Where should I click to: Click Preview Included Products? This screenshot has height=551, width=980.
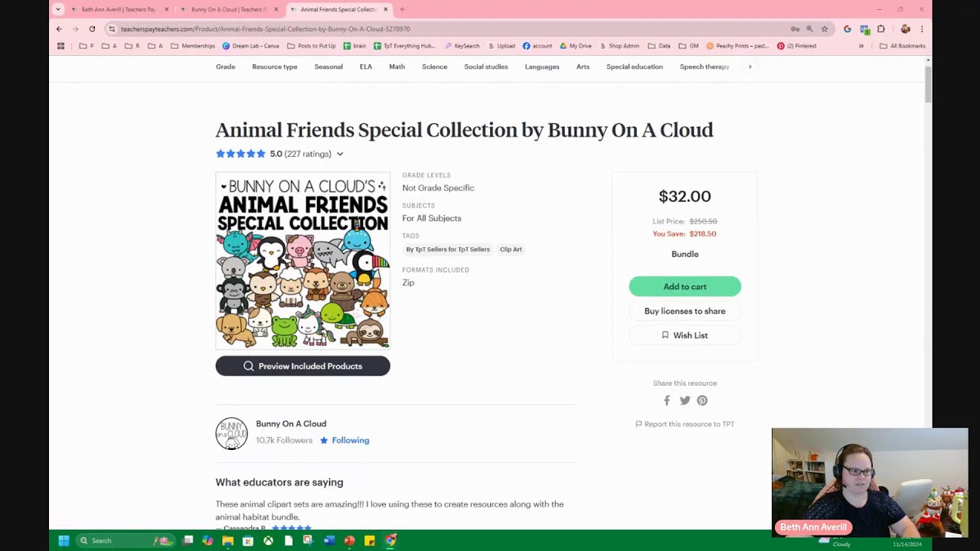coord(302,366)
